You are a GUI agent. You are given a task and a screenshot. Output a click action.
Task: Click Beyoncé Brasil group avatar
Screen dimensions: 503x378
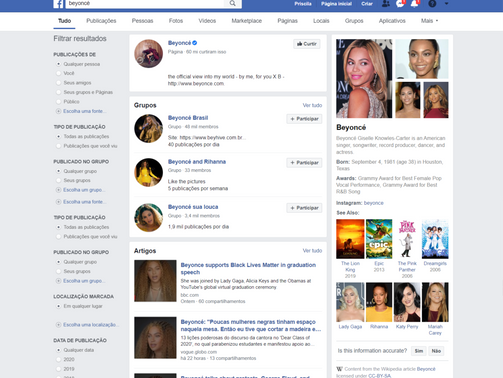[148, 129]
